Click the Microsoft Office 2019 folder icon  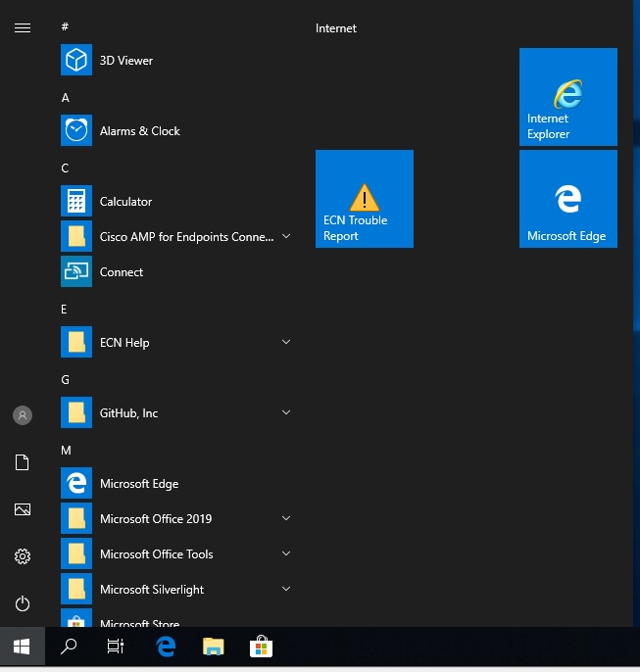pyautogui.click(x=76, y=518)
